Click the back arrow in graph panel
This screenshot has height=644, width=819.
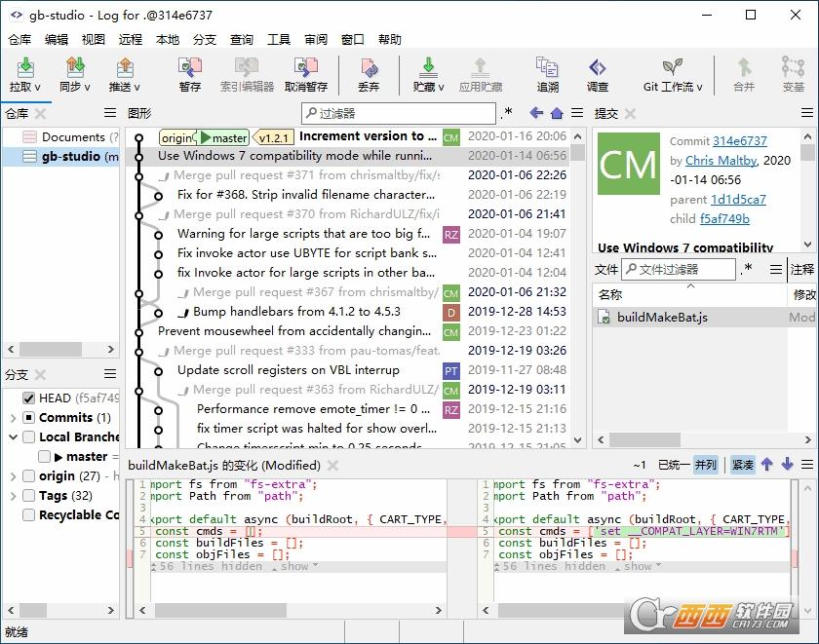536,113
